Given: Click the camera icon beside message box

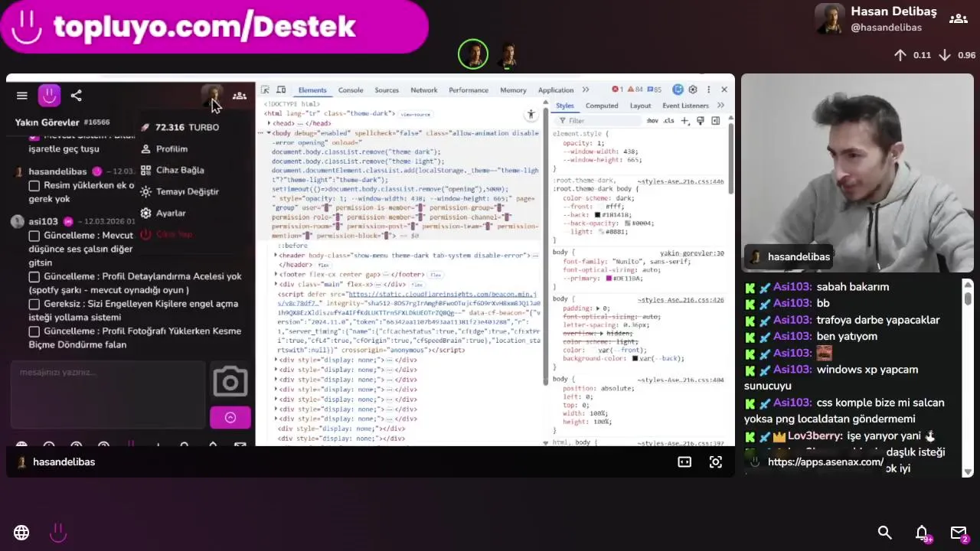Looking at the screenshot, I should pos(230,381).
